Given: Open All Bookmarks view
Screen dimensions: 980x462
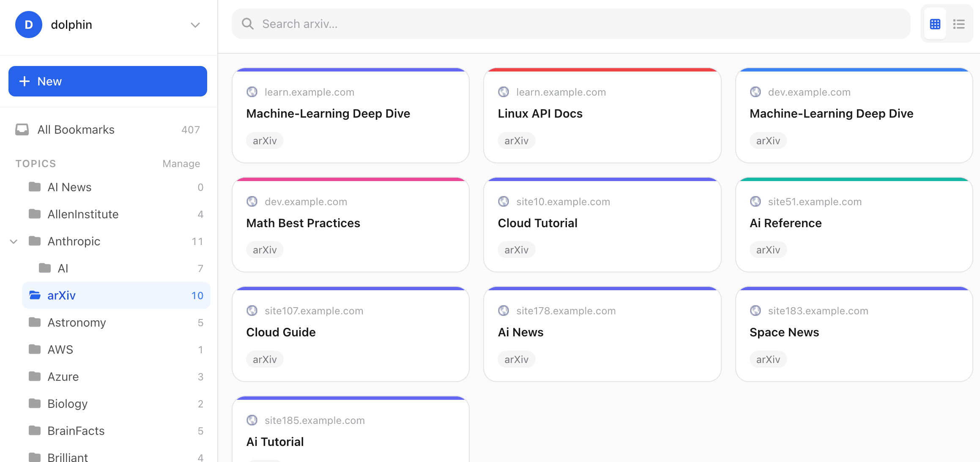Looking at the screenshot, I should point(108,130).
